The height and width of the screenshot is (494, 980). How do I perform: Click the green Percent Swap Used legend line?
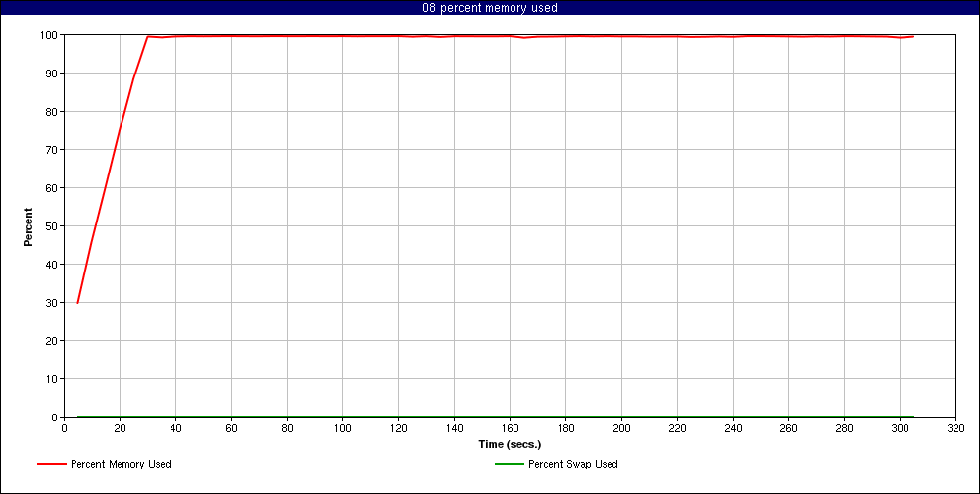pos(509,464)
